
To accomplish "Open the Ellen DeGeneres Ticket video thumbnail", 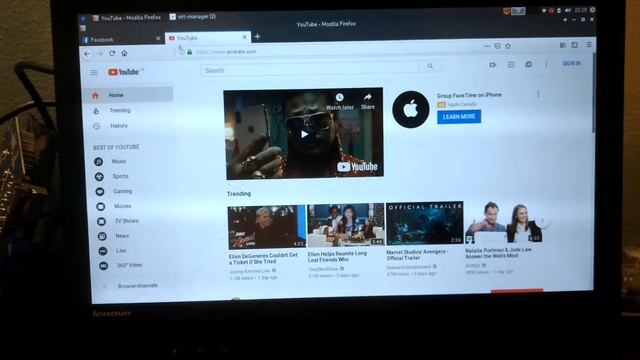I will tap(267, 227).
